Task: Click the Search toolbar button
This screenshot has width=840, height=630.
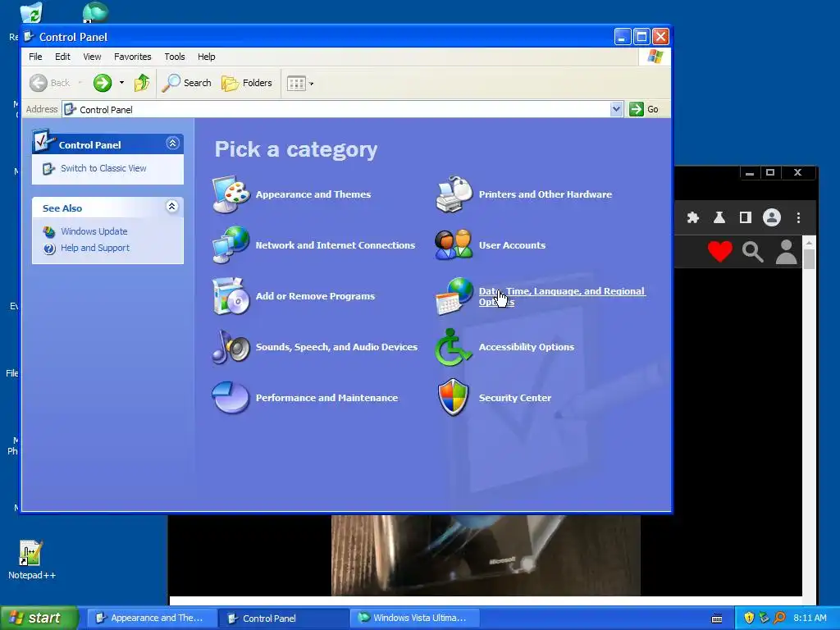Action: (x=186, y=83)
